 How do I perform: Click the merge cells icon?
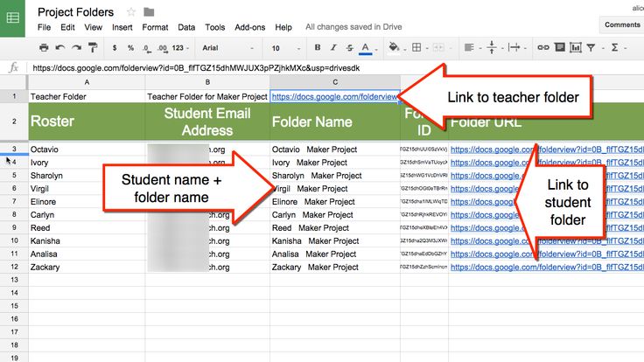[438, 47]
